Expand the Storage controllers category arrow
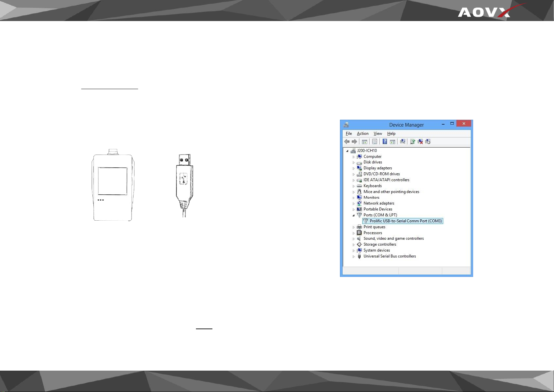 354,245
